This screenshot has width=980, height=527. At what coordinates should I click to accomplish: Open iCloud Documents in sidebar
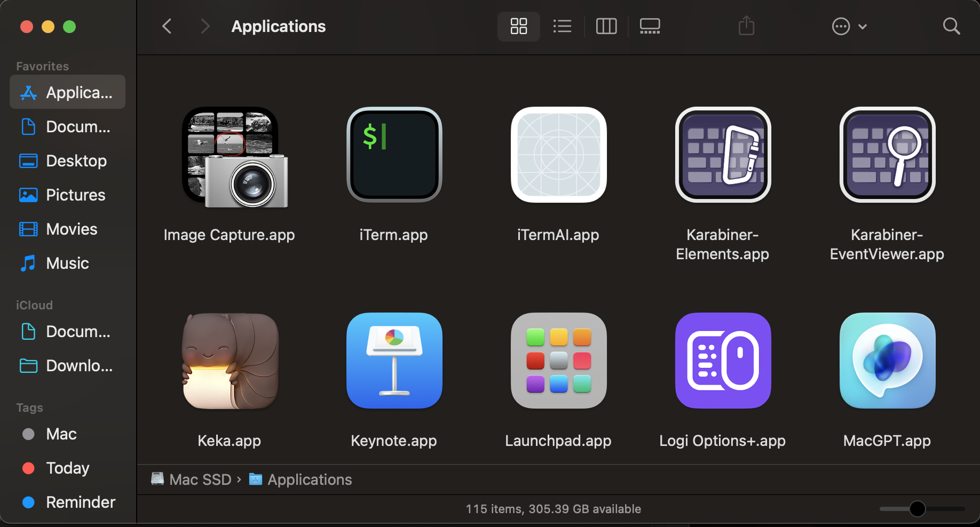coord(67,331)
